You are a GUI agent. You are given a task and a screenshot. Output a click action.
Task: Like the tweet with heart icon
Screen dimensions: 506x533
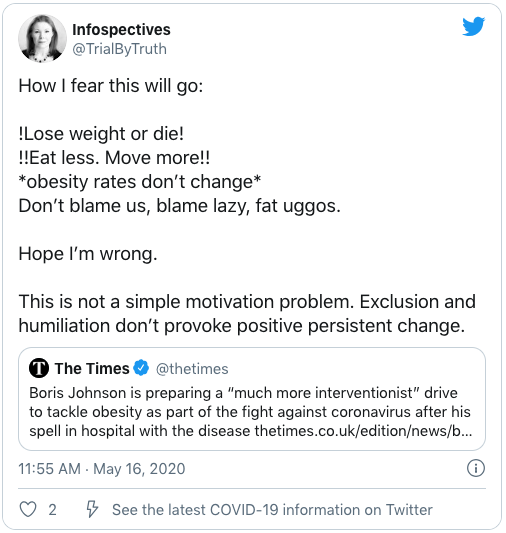click(x=28, y=509)
